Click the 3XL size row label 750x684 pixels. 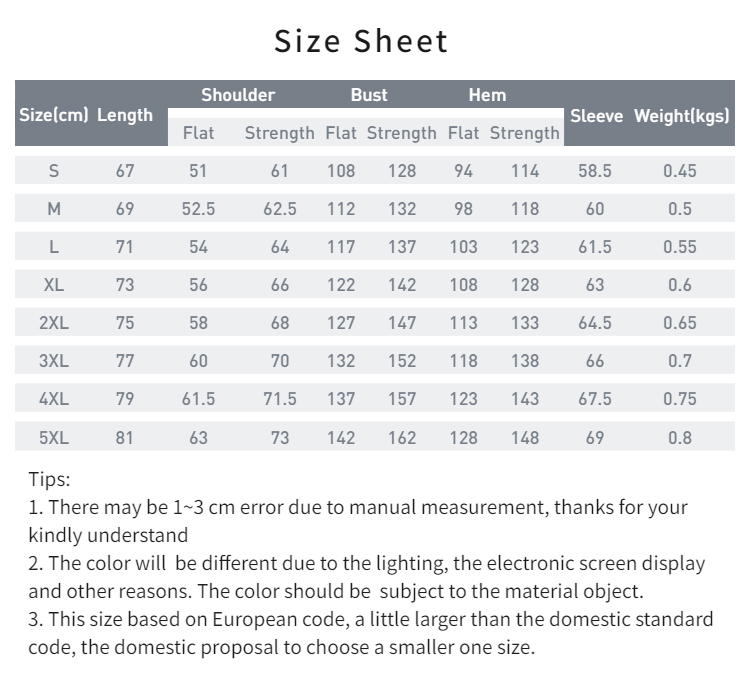tap(54, 361)
